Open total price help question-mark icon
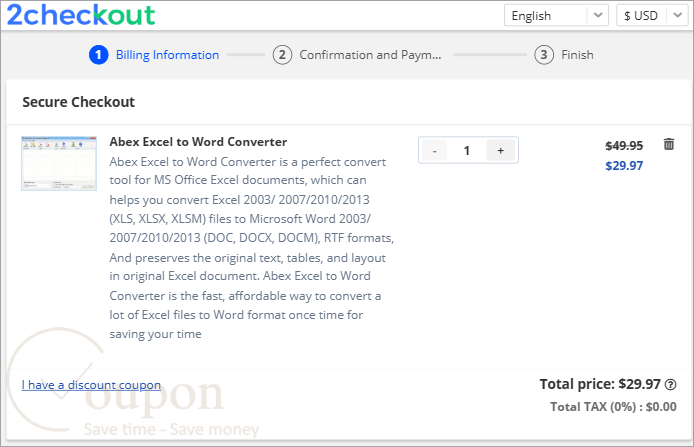 click(x=671, y=385)
